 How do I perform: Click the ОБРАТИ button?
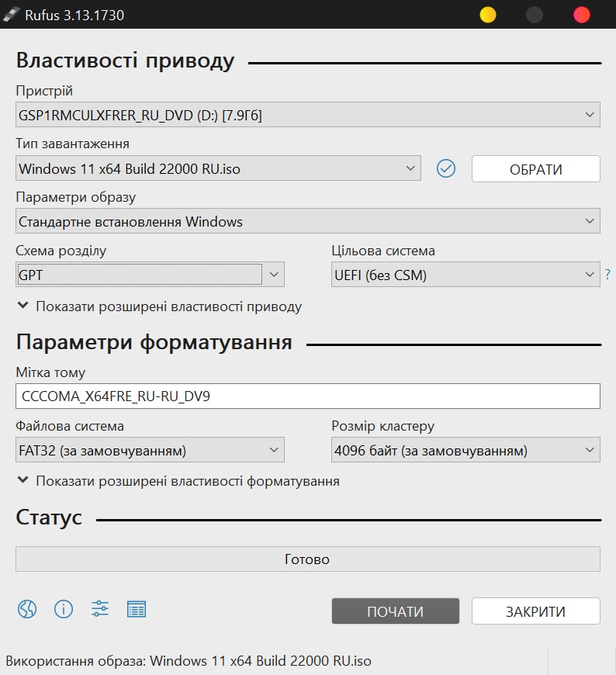[536, 169]
